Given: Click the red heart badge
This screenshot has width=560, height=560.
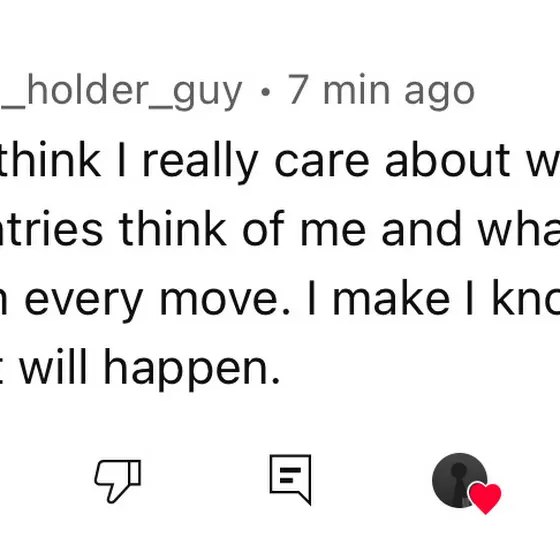Looking at the screenshot, I should click(x=485, y=499).
